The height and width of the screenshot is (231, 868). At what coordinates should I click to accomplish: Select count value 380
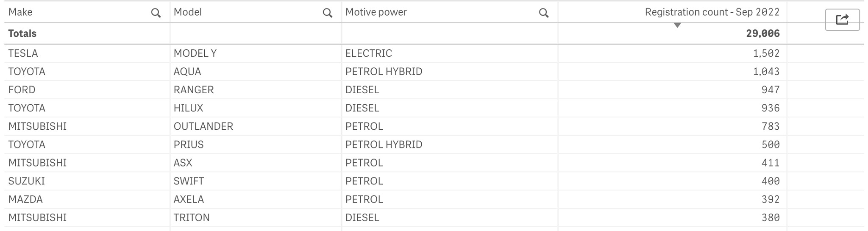[x=771, y=217]
